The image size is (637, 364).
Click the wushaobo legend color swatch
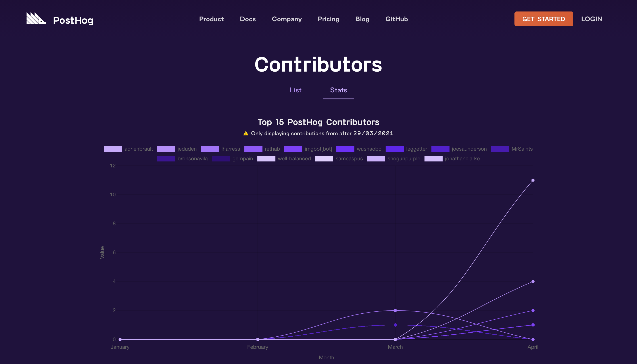[x=345, y=149]
